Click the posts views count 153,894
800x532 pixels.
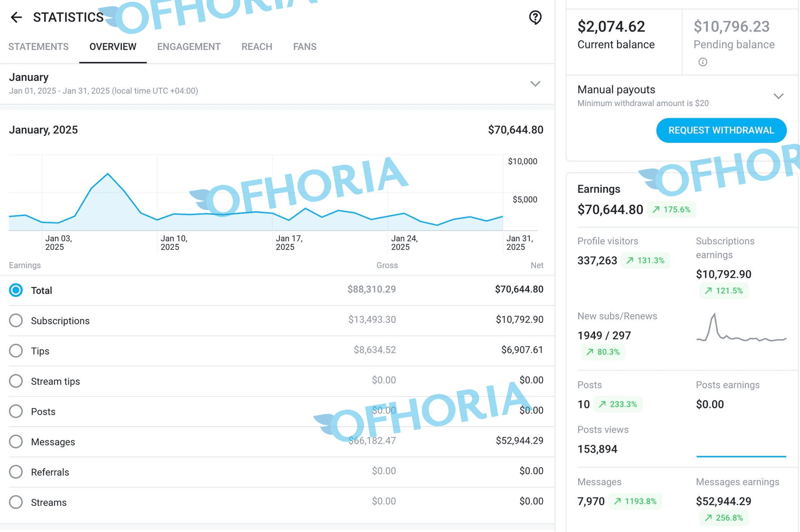pos(597,449)
